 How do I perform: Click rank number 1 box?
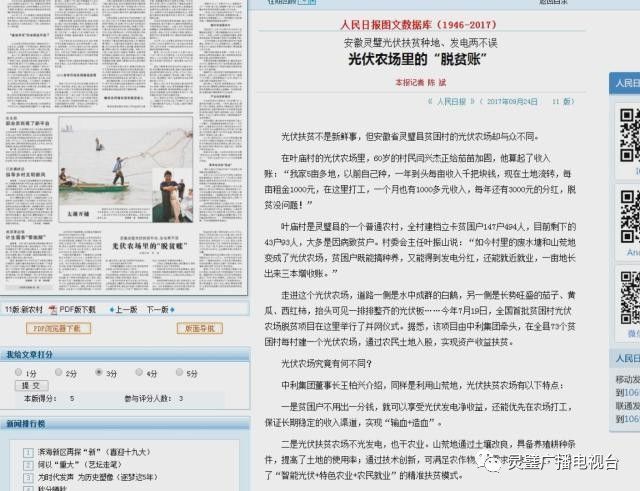[28, 453]
